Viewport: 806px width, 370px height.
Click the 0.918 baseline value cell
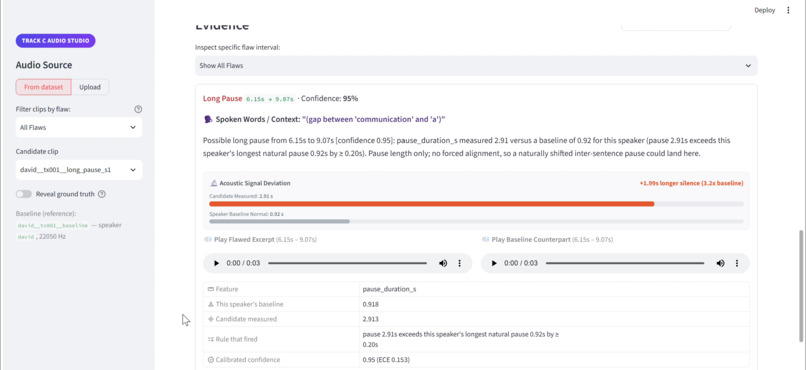tap(554, 304)
